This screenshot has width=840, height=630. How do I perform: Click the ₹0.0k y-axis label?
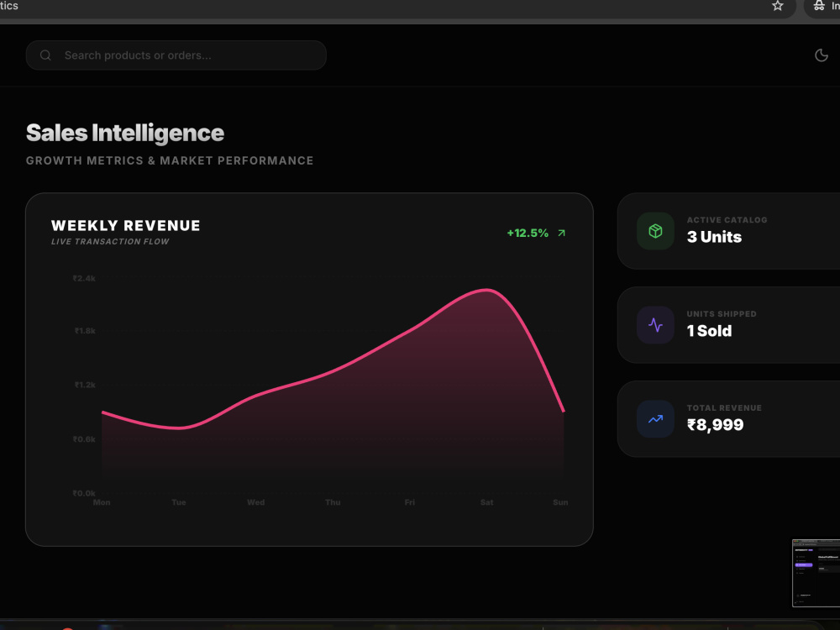(84, 493)
